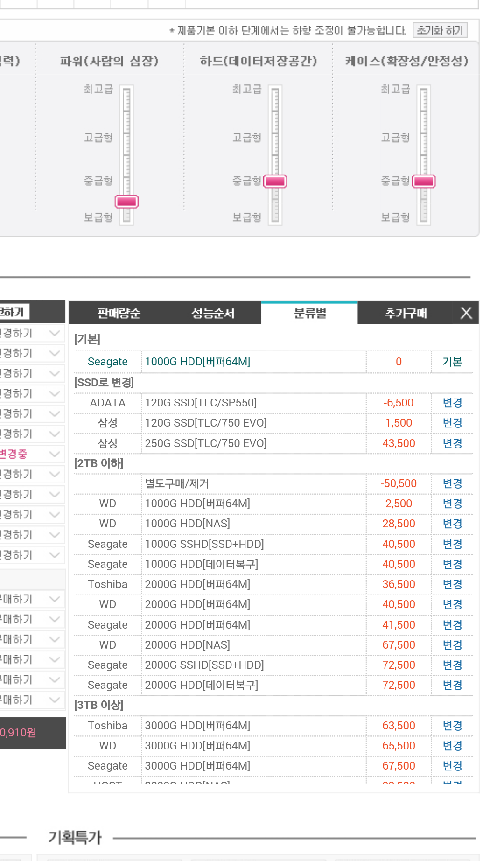Image resolution: width=504 pixels, height=861 pixels.
Task: Change to Samsung 250G SSD 750 EVO
Action: coord(452,443)
